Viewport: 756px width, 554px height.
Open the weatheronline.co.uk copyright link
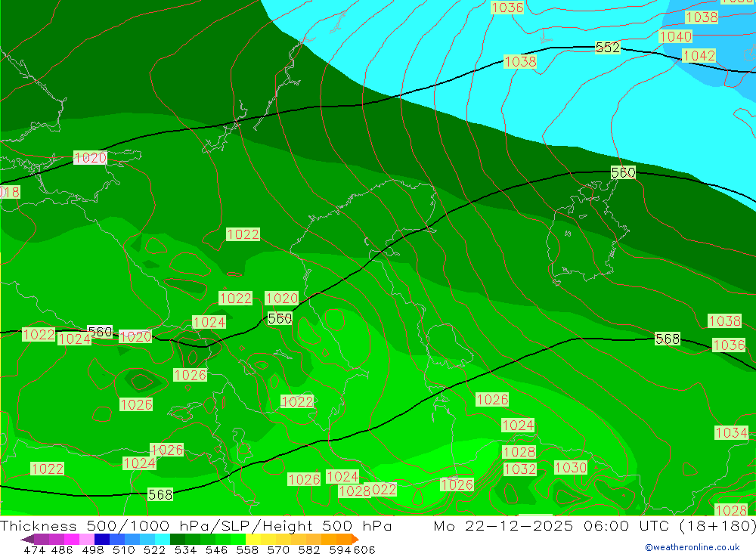coord(692,546)
